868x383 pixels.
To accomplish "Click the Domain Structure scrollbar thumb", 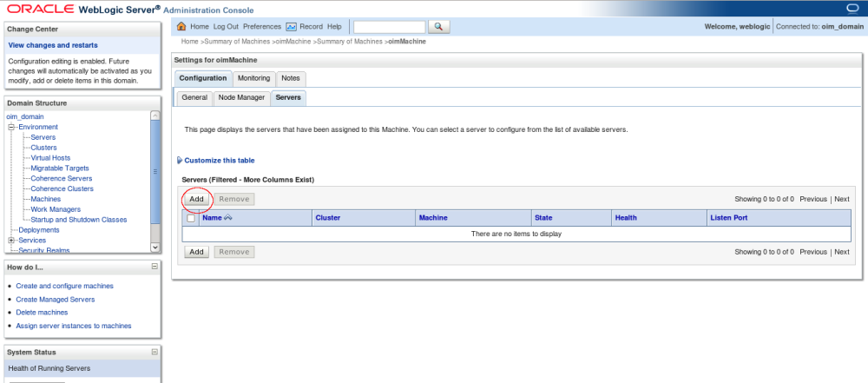I will pos(155,172).
